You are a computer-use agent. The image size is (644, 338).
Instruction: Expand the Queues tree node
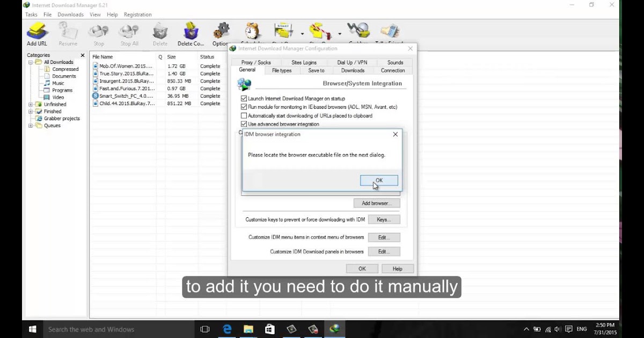(x=31, y=126)
